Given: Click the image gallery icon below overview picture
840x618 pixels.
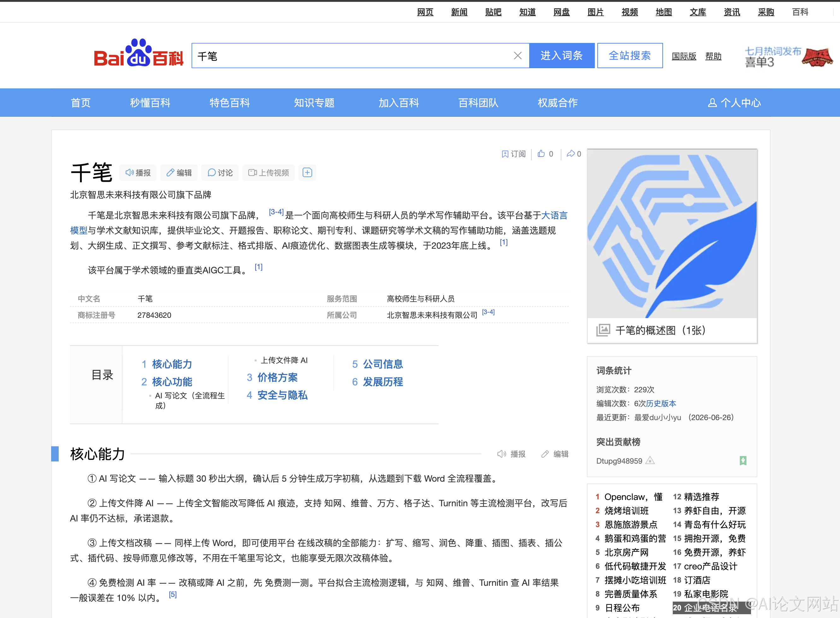Looking at the screenshot, I should 603,330.
